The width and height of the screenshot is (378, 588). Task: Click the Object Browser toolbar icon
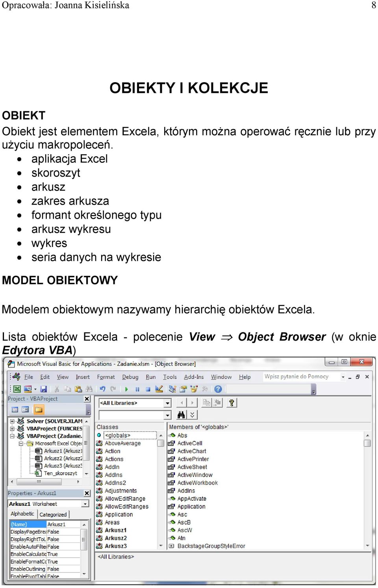pyautogui.click(x=194, y=389)
